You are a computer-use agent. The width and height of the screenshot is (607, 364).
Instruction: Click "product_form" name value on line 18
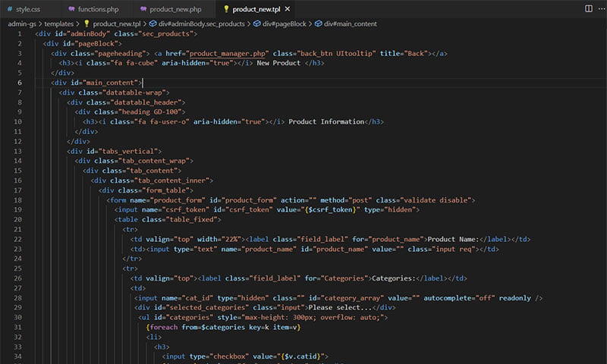click(178, 200)
